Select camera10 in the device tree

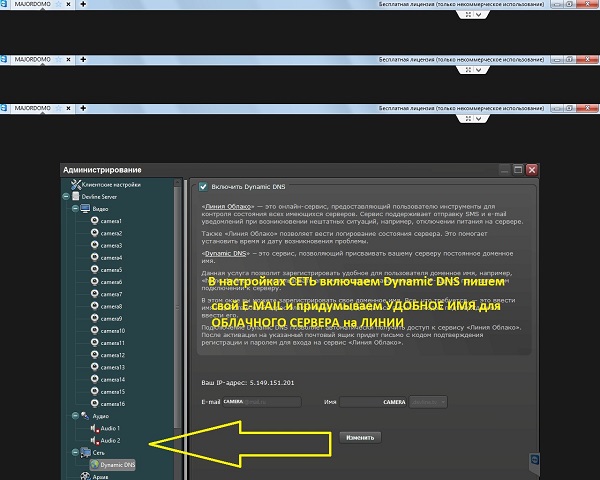pos(112,330)
